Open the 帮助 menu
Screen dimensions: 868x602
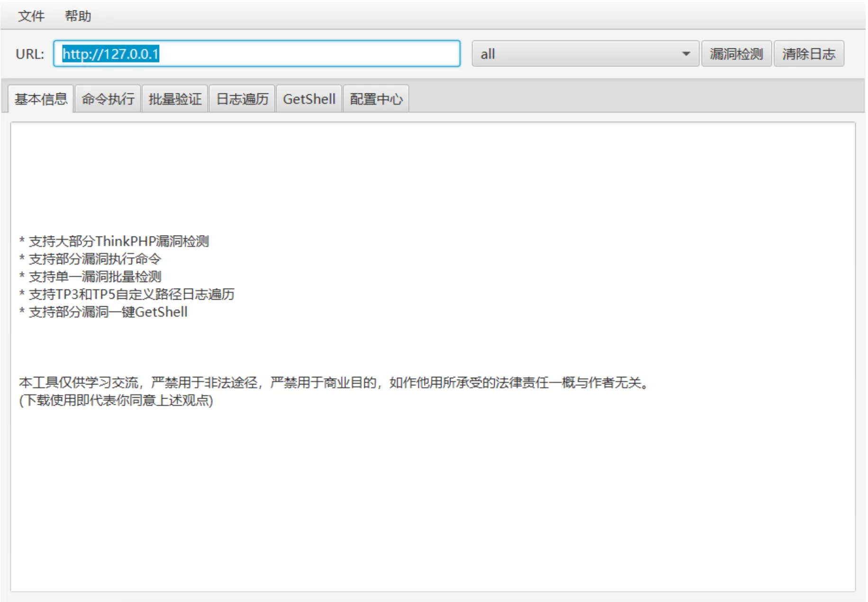click(78, 16)
